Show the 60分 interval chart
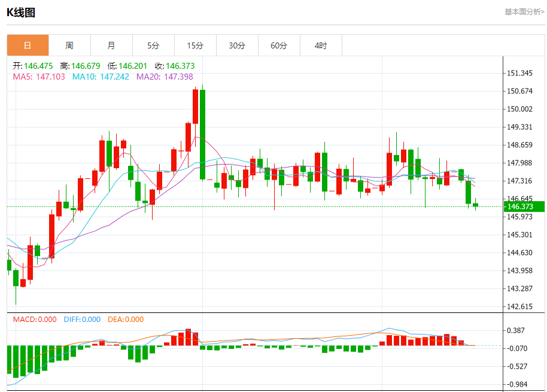The height and width of the screenshot is (392, 547). pyautogui.click(x=279, y=45)
